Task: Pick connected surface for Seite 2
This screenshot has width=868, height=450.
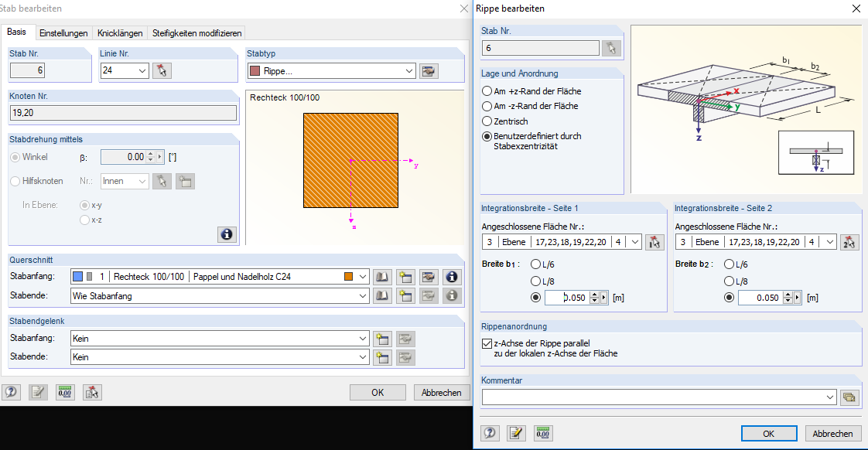Action: pos(849,242)
